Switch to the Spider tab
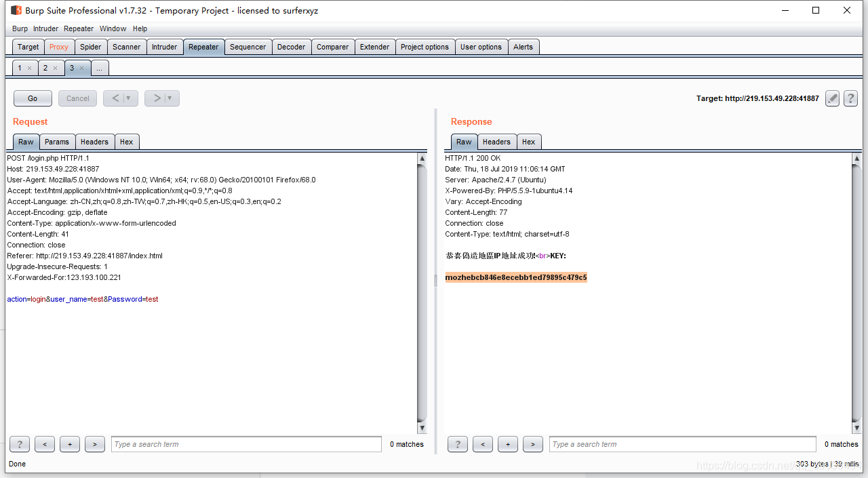 (x=91, y=47)
